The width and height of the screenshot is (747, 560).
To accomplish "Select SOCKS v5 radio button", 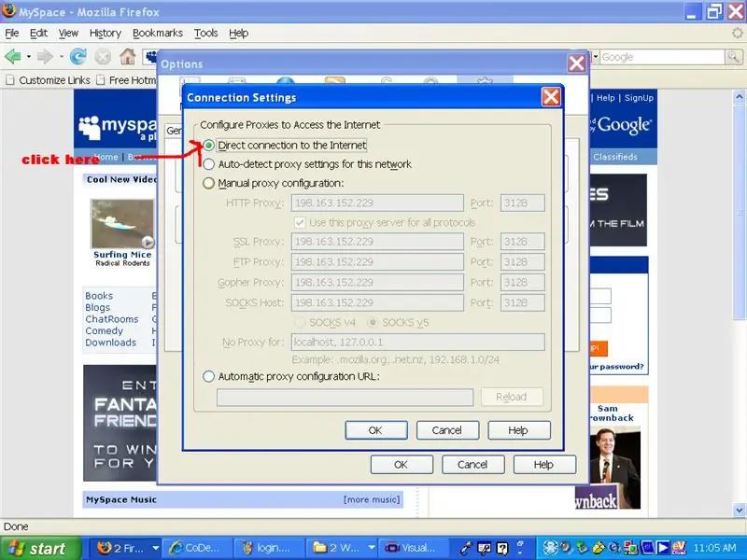I will (x=373, y=322).
